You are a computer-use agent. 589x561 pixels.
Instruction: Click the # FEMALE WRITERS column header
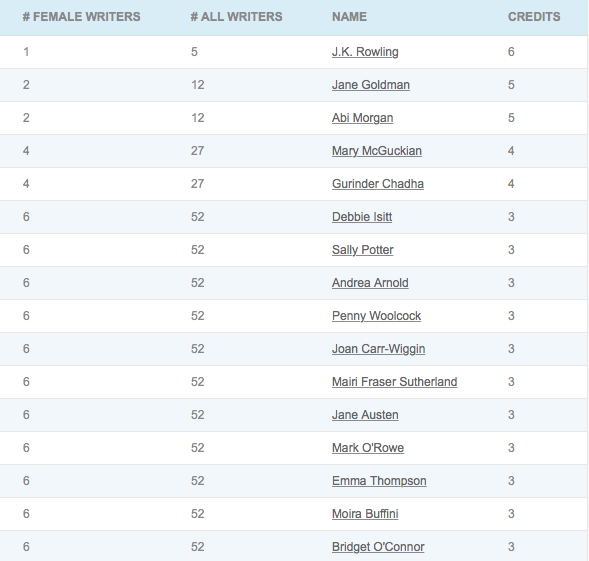coord(82,17)
